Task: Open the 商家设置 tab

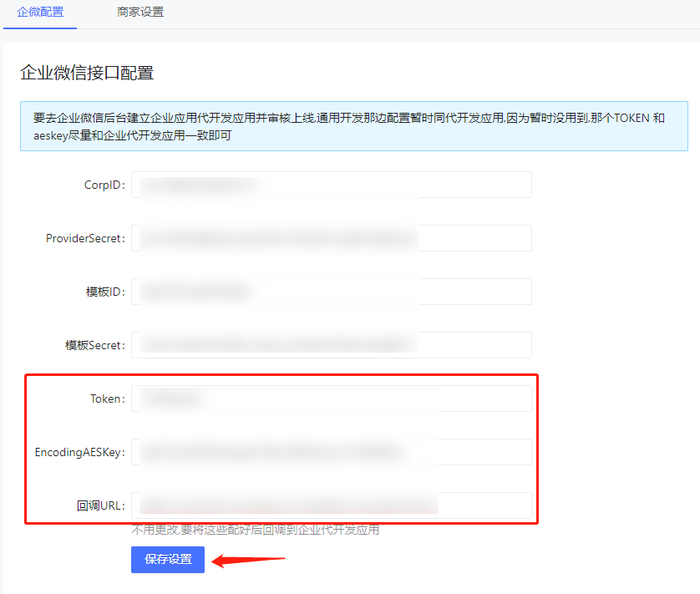Action: pyautogui.click(x=140, y=12)
